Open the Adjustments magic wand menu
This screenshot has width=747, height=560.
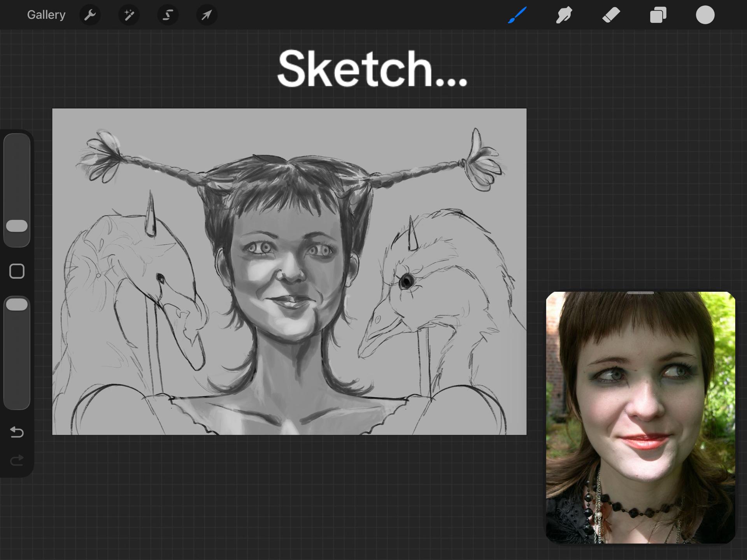[x=129, y=15]
